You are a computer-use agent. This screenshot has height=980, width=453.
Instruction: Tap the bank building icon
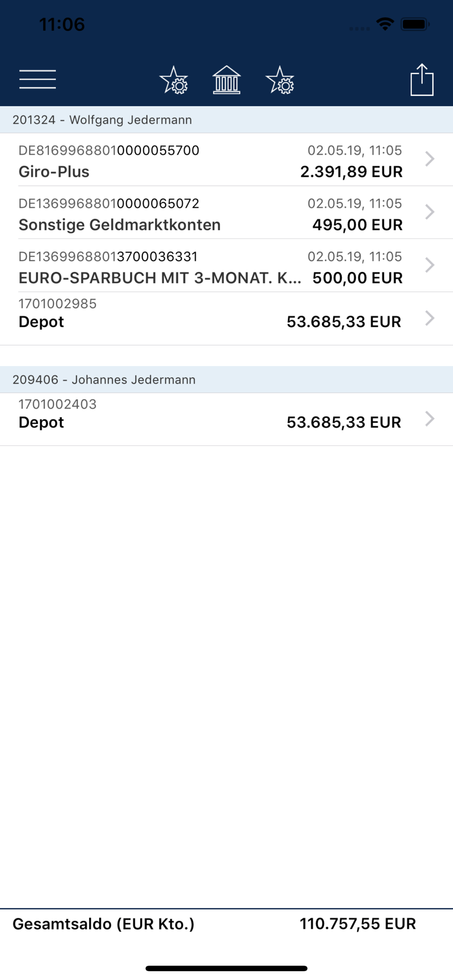(x=226, y=80)
